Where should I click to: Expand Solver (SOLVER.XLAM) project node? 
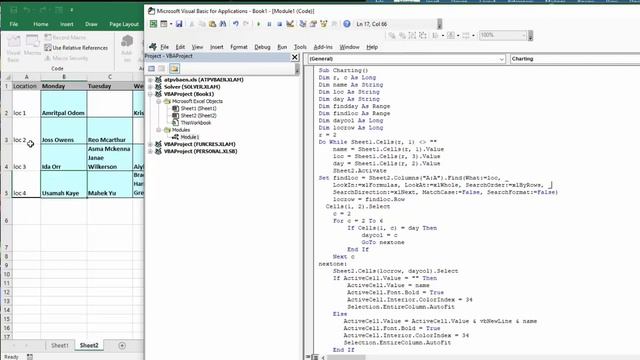coord(150,87)
